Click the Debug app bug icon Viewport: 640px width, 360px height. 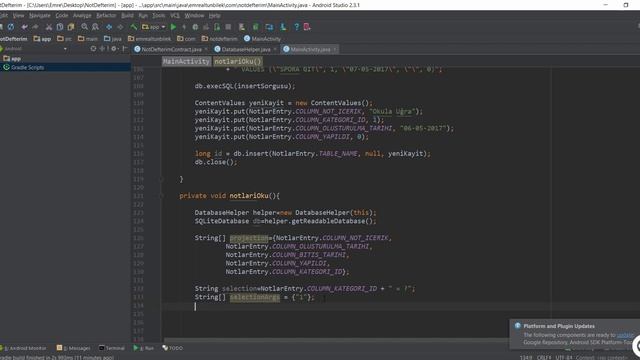click(x=195, y=27)
